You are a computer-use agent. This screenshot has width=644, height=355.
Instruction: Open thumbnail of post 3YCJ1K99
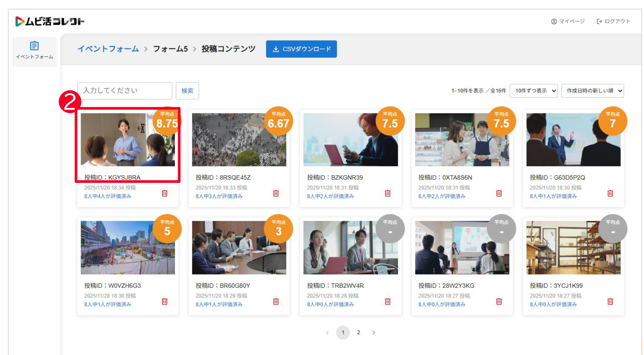[574, 248]
